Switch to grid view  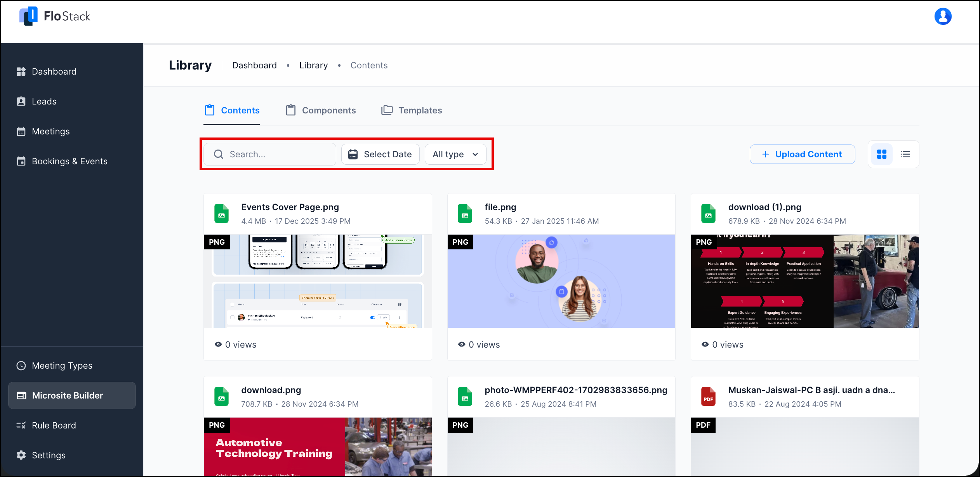coord(882,154)
